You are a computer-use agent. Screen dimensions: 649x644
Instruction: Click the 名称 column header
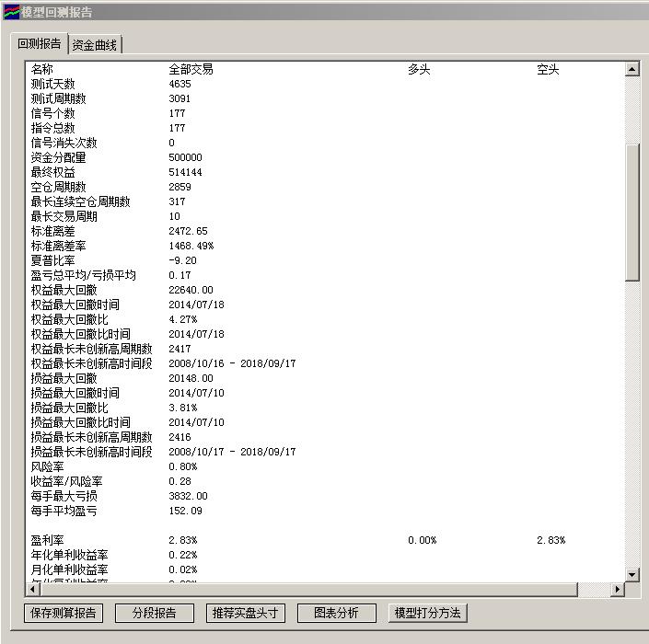[x=42, y=69]
